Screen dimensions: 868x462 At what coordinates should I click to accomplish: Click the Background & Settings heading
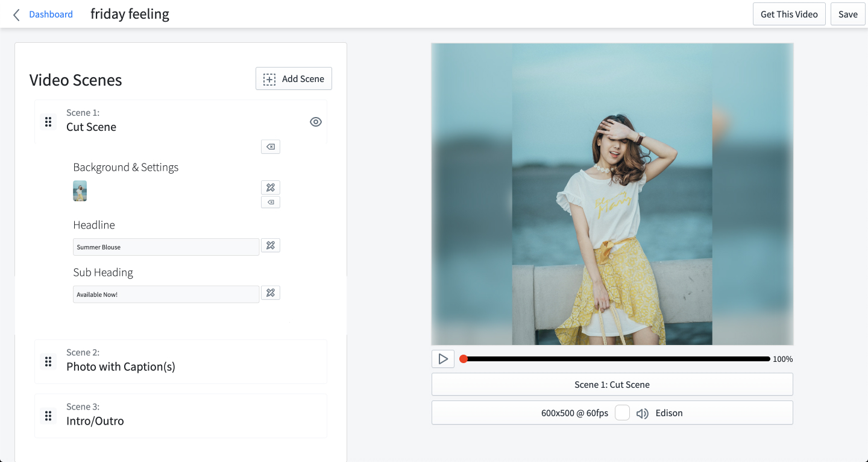tap(126, 167)
